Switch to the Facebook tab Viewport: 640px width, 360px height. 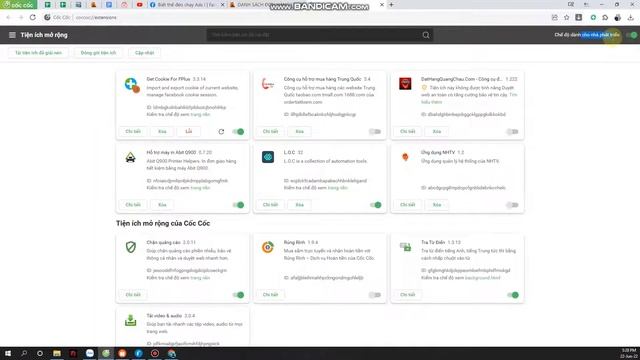[187, 5]
